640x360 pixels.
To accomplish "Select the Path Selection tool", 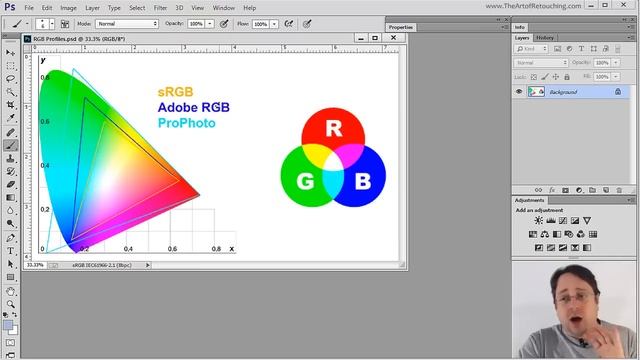I will click(11, 264).
